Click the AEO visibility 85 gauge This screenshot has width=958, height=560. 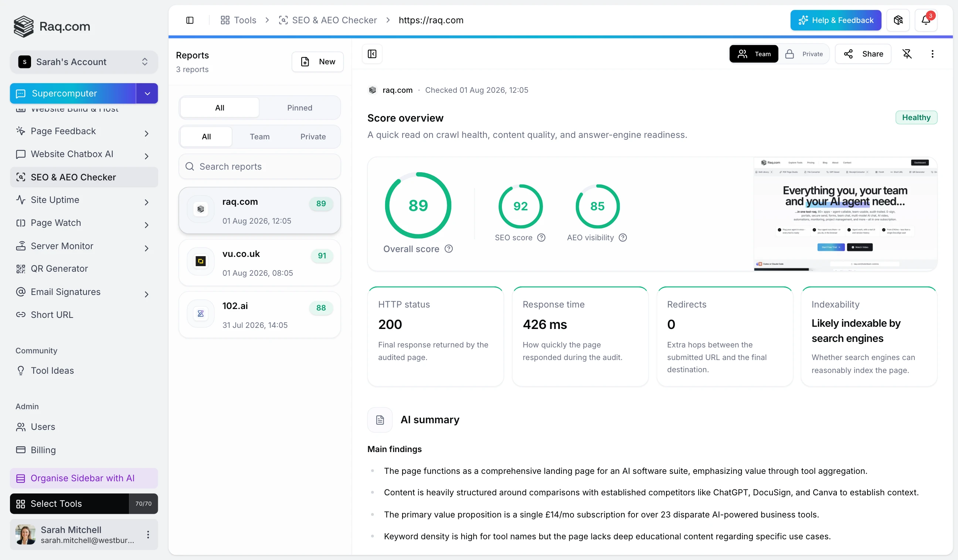(597, 206)
